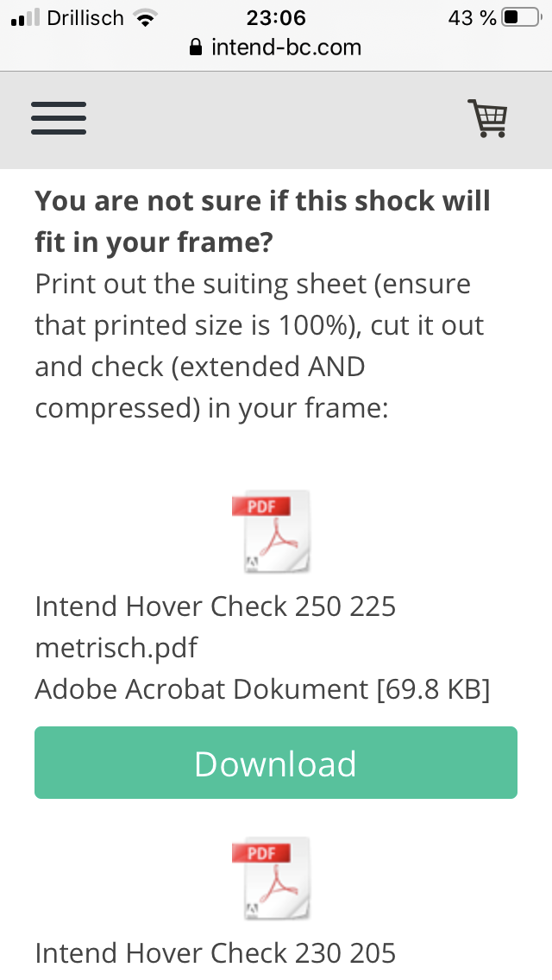
Task: Tap the bold "You are not sure" heading
Action: coord(262,222)
